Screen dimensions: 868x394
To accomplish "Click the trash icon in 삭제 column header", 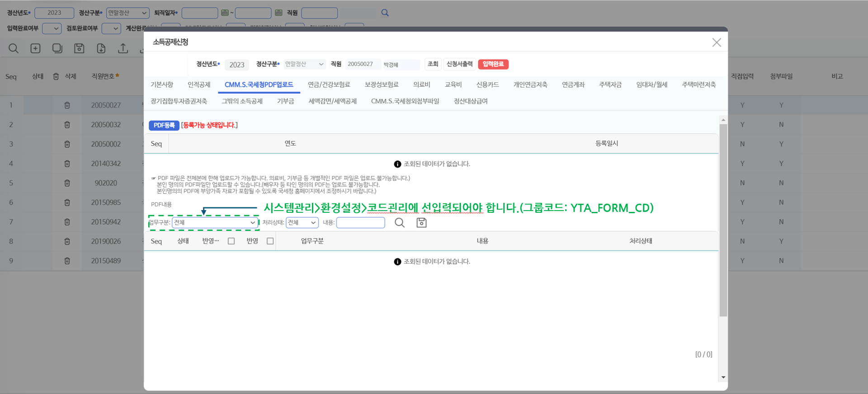I will pos(56,76).
